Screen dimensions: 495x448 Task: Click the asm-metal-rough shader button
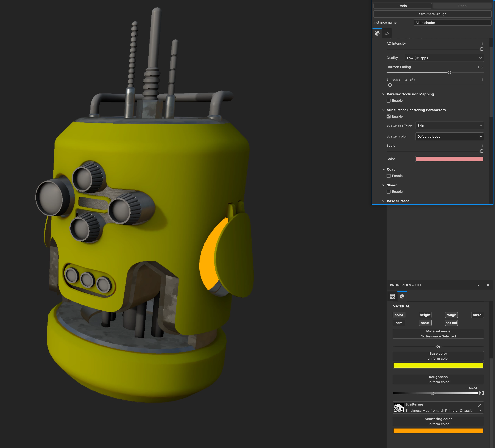[432, 14]
